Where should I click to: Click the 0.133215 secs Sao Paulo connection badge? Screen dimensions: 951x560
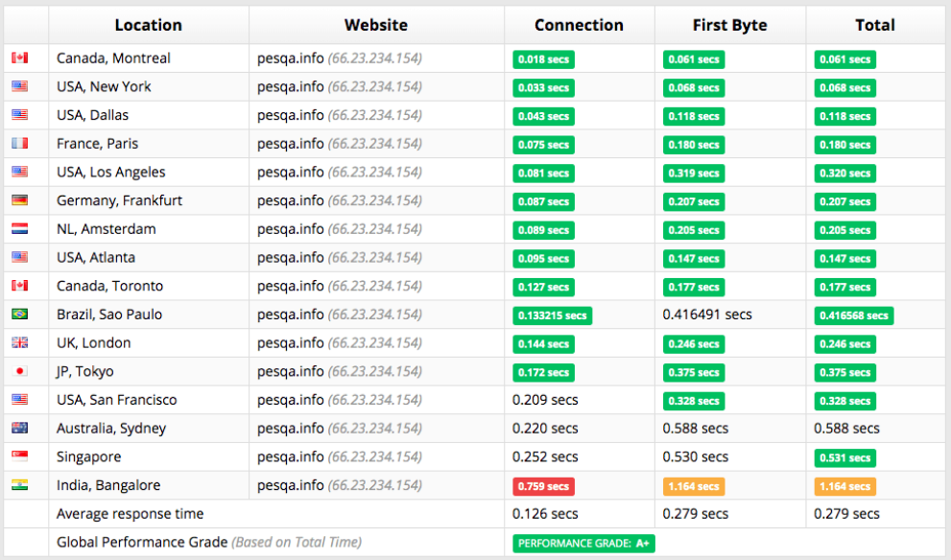click(552, 315)
